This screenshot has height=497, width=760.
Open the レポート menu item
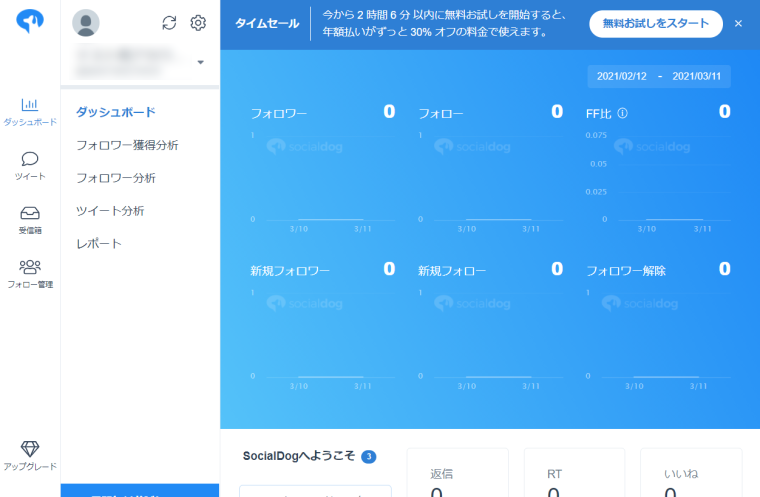click(99, 244)
